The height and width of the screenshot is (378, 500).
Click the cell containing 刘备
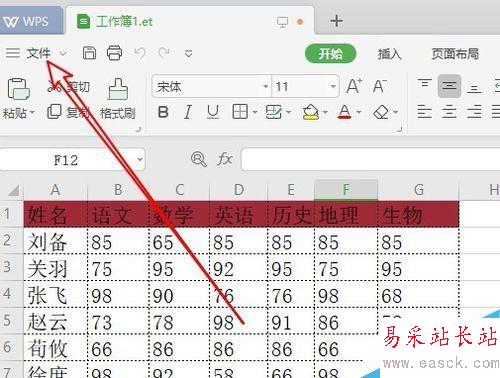click(x=55, y=241)
